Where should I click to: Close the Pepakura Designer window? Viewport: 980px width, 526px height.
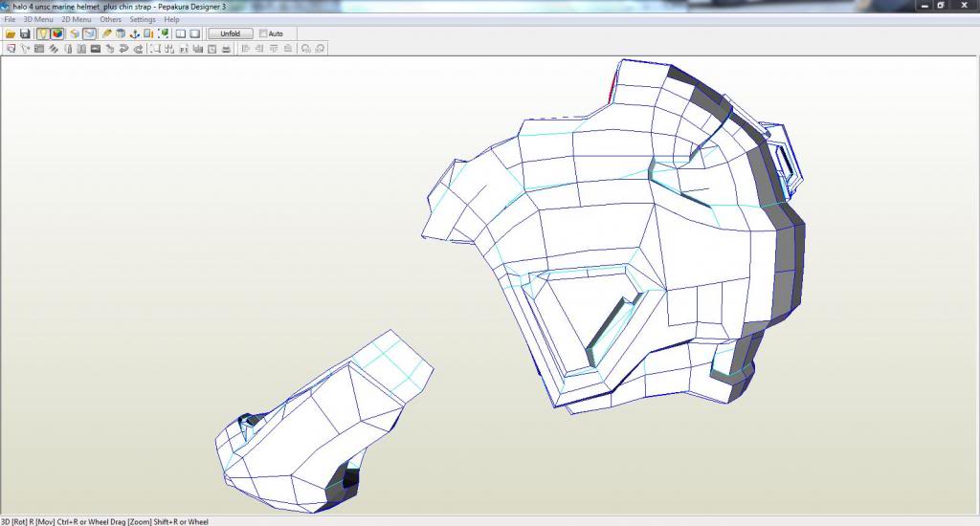click(x=964, y=6)
